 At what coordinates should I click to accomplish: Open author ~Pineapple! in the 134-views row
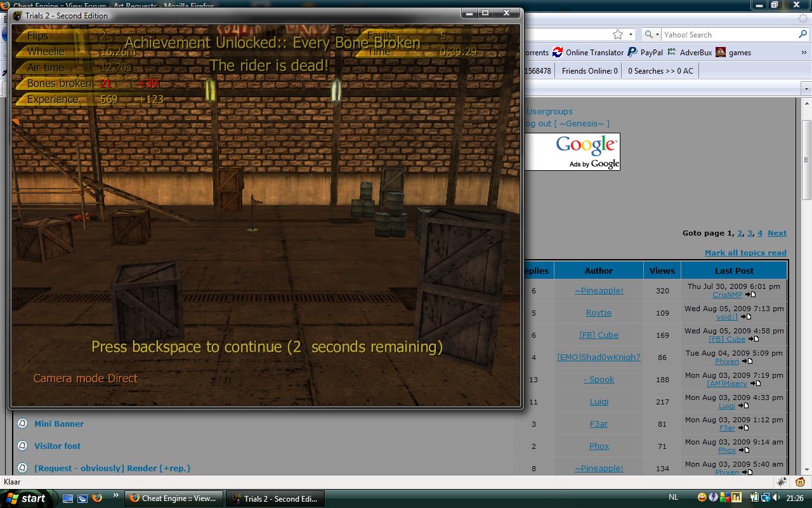click(x=599, y=468)
